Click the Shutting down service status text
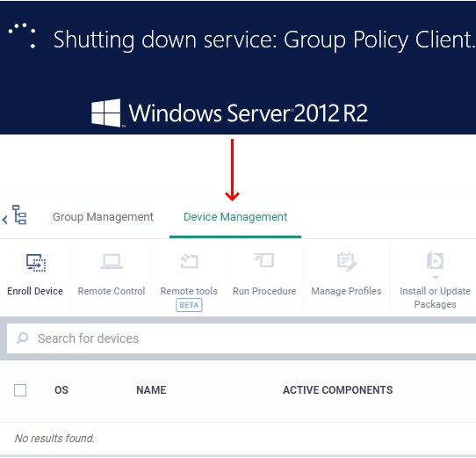Screen dimensions: 476x458 point(264,40)
